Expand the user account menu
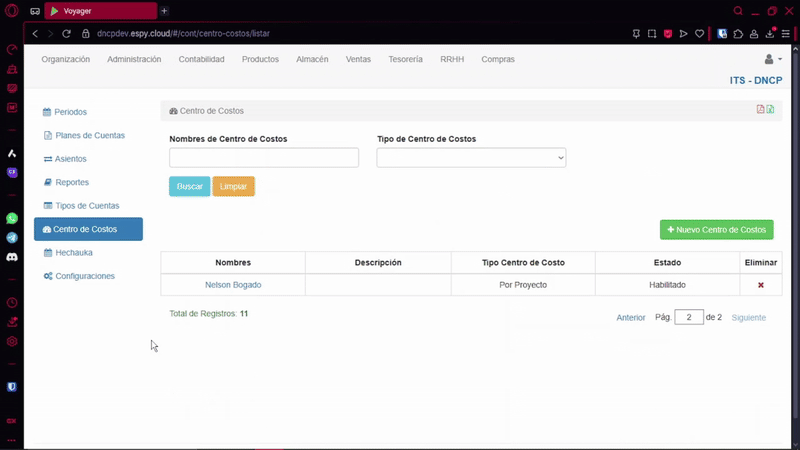Image resolution: width=800 pixels, height=450 pixels. (772, 60)
